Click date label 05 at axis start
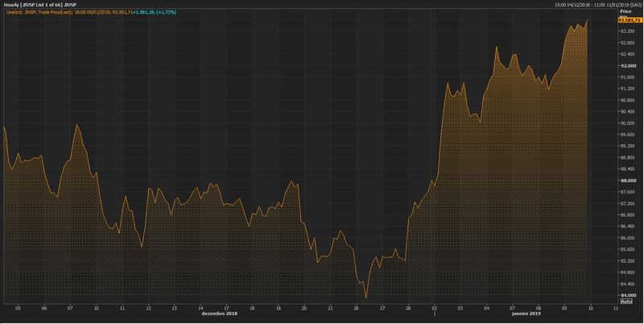Image resolution: width=644 pixels, height=324 pixels. pyautogui.click(x=19, y=307)
